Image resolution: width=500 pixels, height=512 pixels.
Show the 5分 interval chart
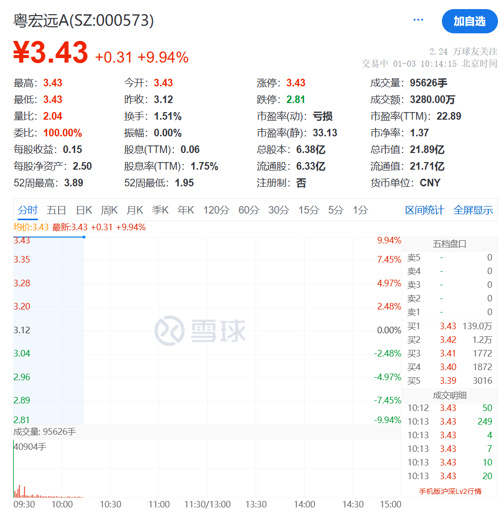point(336,210)
